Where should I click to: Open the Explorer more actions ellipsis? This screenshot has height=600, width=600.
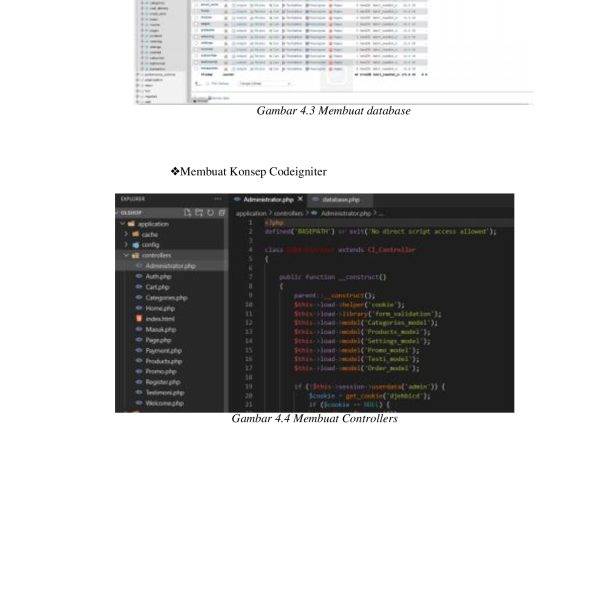pos(218,199)
